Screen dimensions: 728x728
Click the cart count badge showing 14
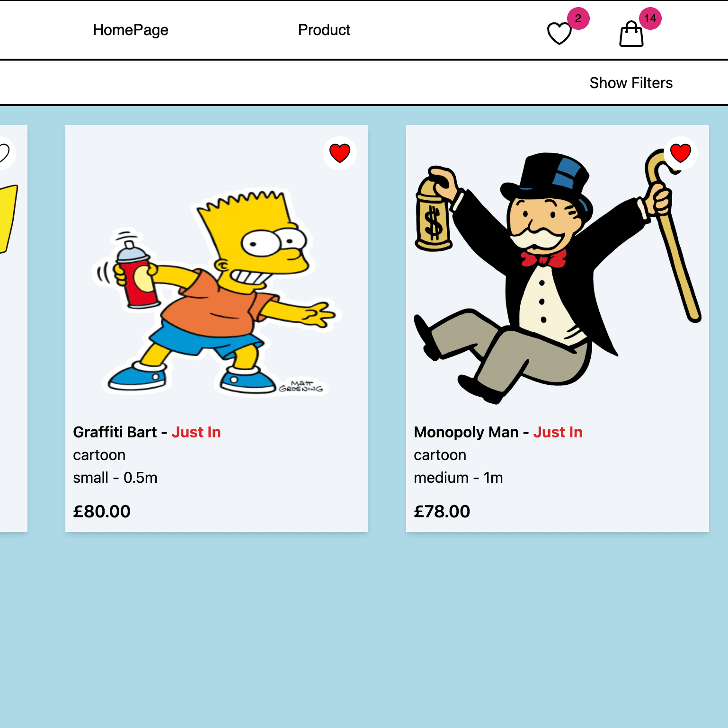(650, 18)
